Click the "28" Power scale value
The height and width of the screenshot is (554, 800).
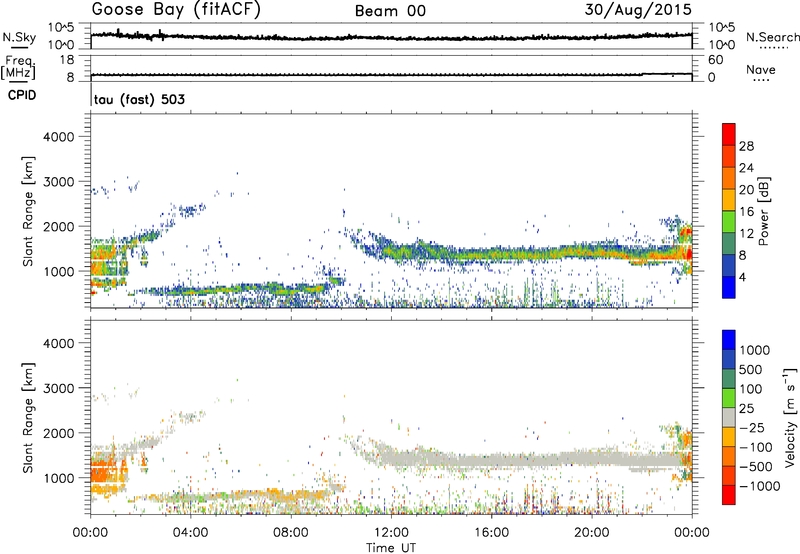pos(746,146)
